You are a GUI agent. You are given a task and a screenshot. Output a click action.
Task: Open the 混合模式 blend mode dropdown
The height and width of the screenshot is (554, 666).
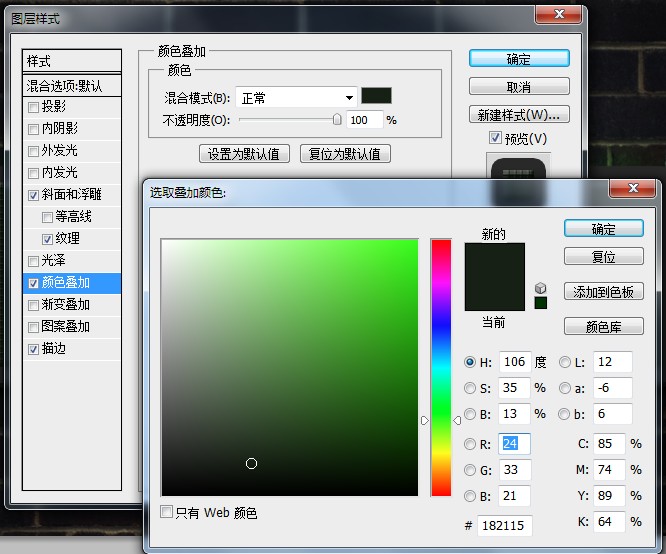click(x=296, y=98)
